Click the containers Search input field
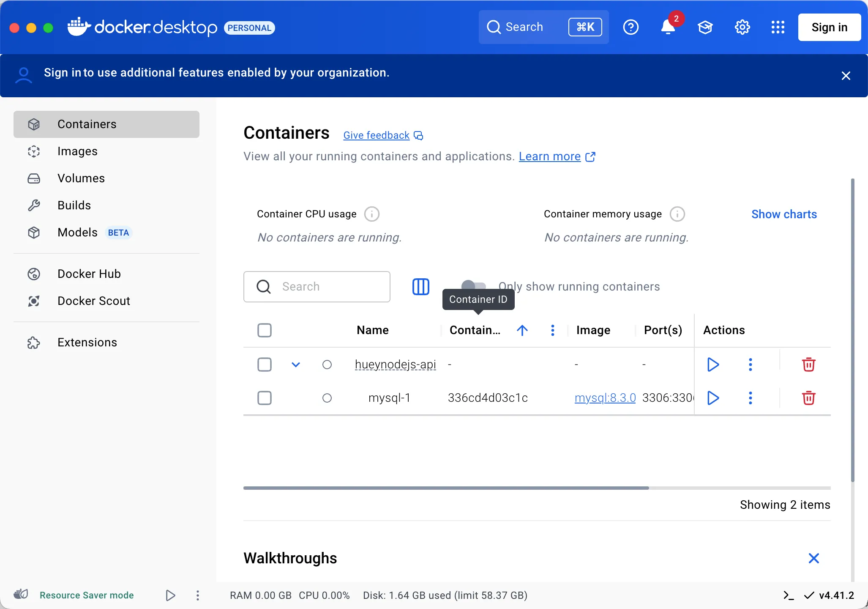 [317, 287]
